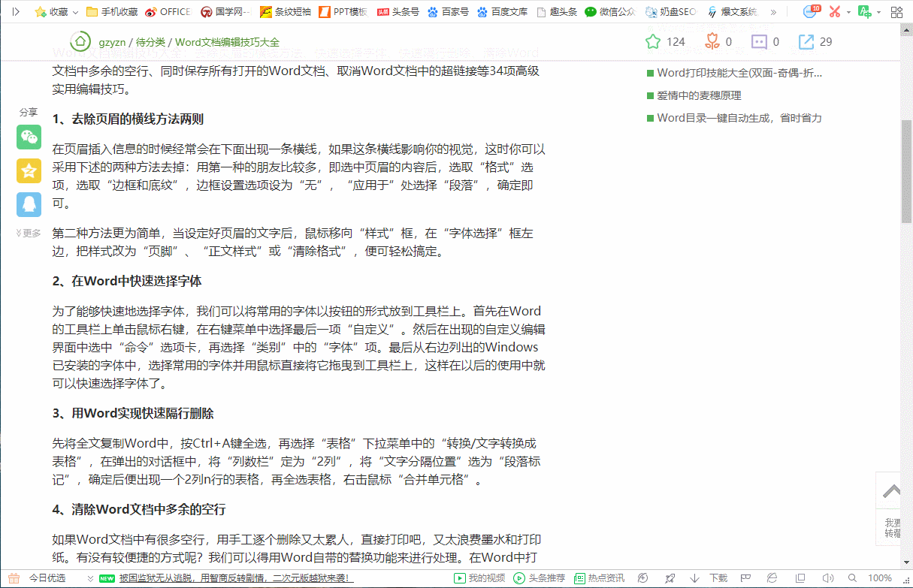
Task: Open related article Word目录一键自动生成
Action: pyautogui.click(x=739, y=118)
